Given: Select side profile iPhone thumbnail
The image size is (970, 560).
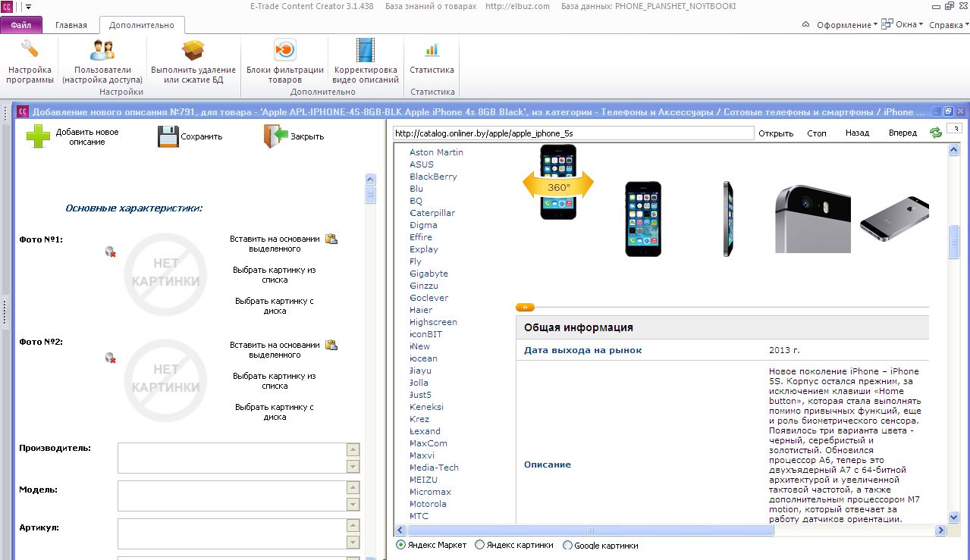Looking at the screenshot, I should pos(728,219).
